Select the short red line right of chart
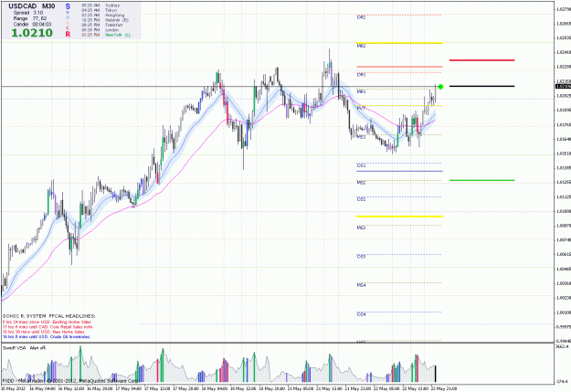 [x=481, y=60]
